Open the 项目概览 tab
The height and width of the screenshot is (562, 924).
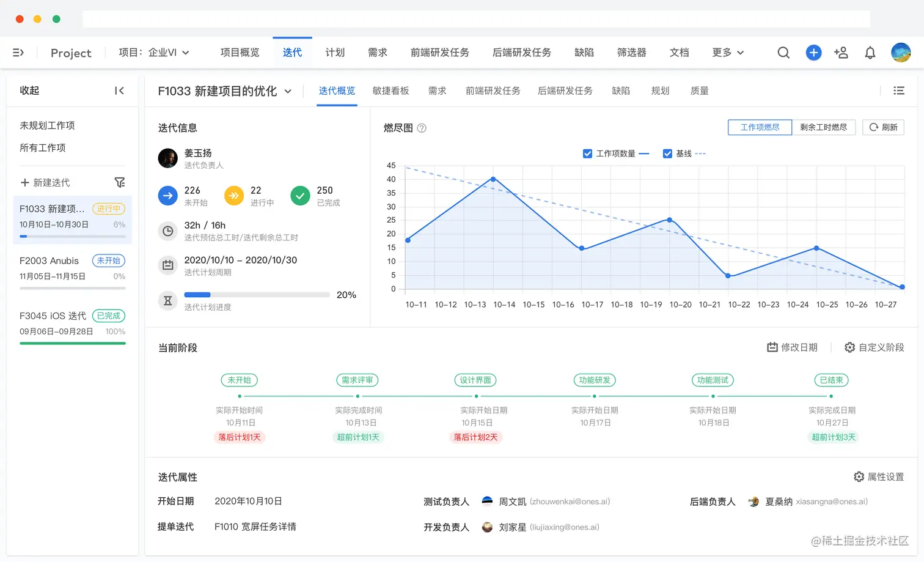[240, 53]
